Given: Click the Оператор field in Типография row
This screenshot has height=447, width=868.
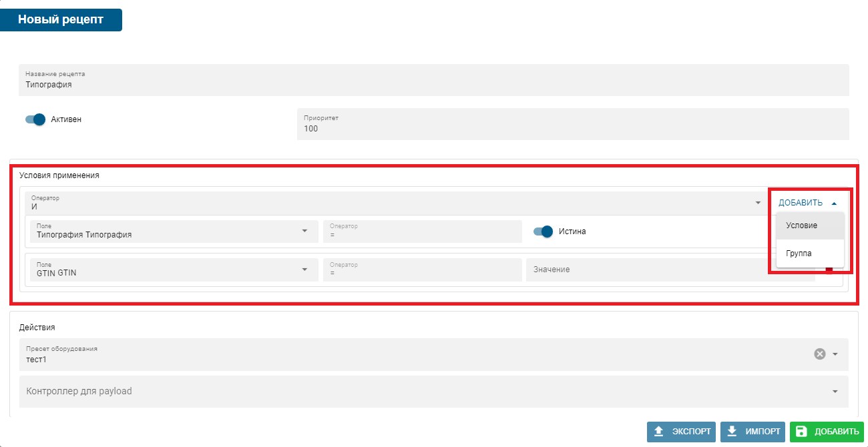Looking at the screenshot, I should coord(422,231).
